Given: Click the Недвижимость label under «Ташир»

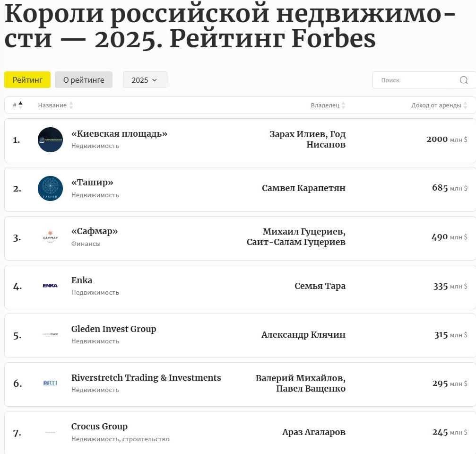Looking at the screenshot, I should click(95, 195).
